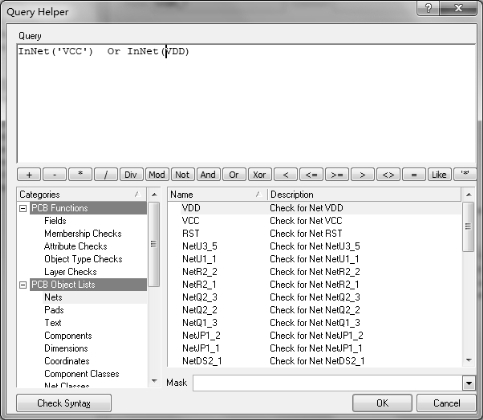Select Component Classes category
This screenshot has height=420, width=483.
pyautogui.click(x=82, y=374)
